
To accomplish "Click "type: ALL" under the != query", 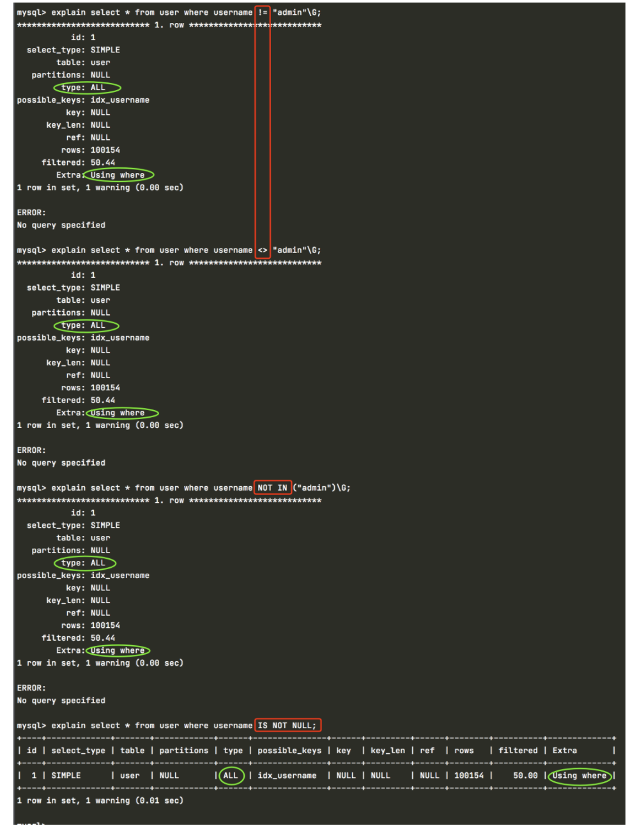I will click(83, 88).
